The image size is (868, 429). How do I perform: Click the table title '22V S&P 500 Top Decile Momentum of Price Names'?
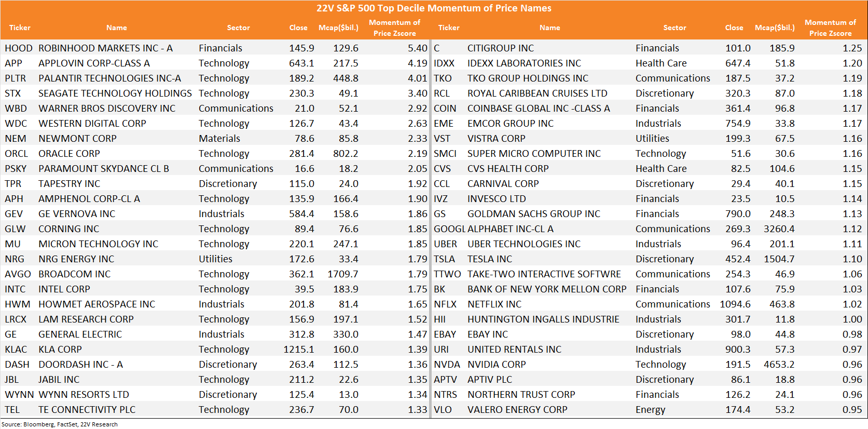[x=434, y=8]
